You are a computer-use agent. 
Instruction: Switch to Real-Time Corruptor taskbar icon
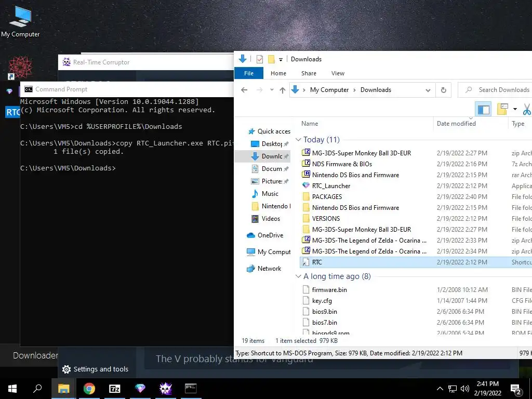166,389
